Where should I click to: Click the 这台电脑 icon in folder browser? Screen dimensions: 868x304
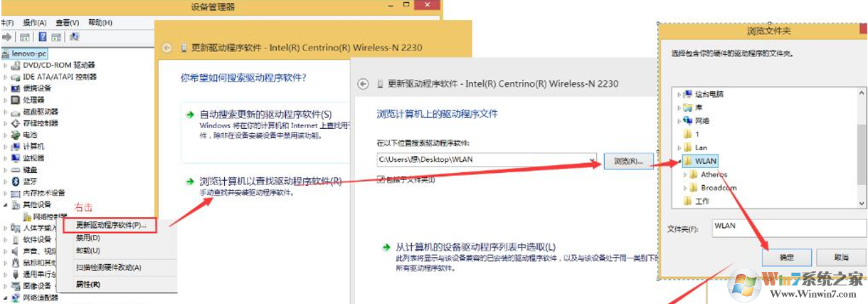pyautogui.click(x=687, y=94)
